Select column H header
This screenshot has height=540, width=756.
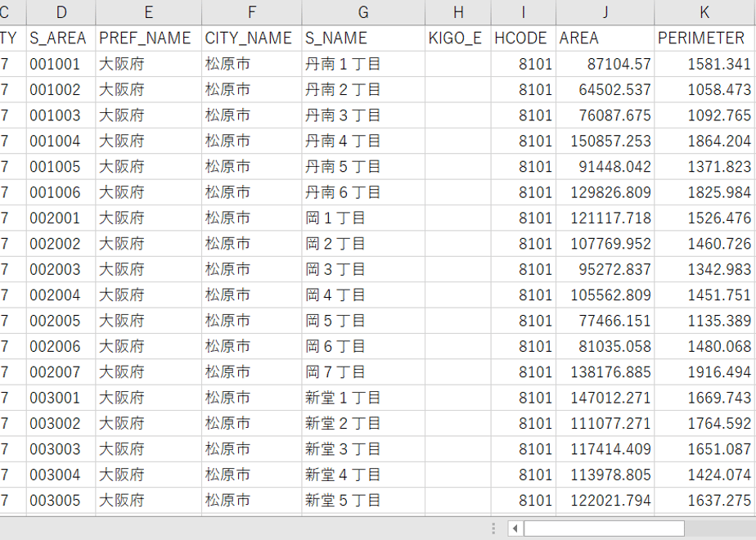[458, 12]
